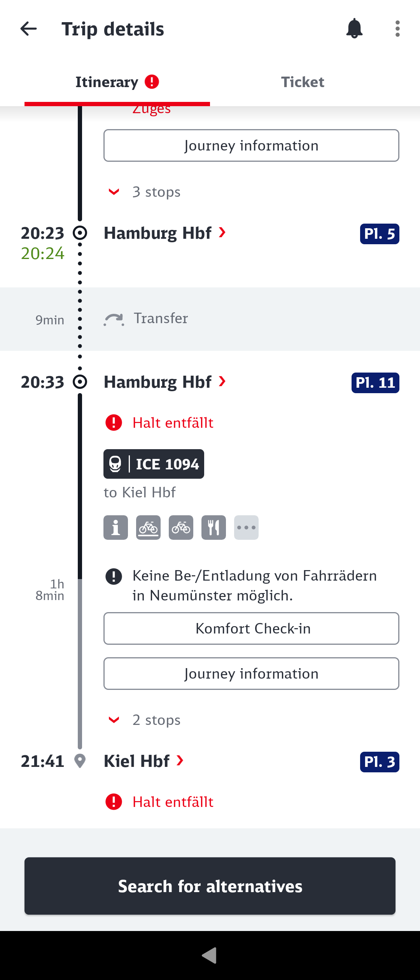Tap the ICE 1094 train badge
Viewport: 420px width, 980px height.
coord(154,464)
